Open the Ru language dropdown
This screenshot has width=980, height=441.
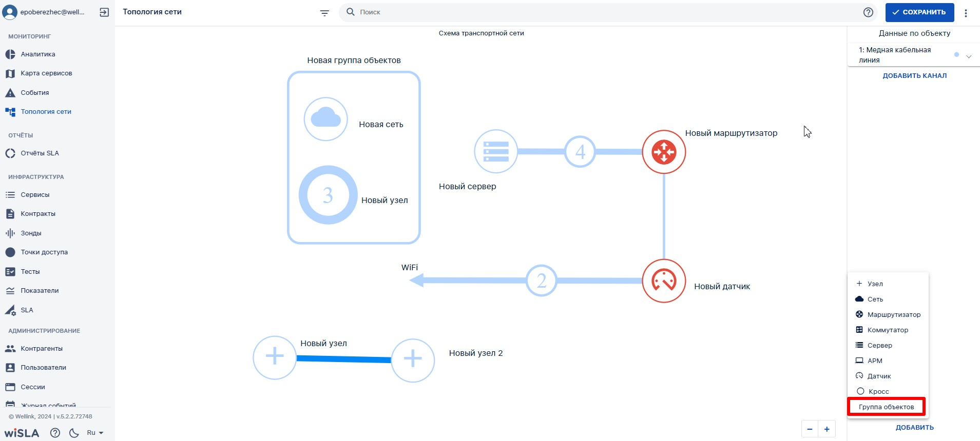click(95, 433)
